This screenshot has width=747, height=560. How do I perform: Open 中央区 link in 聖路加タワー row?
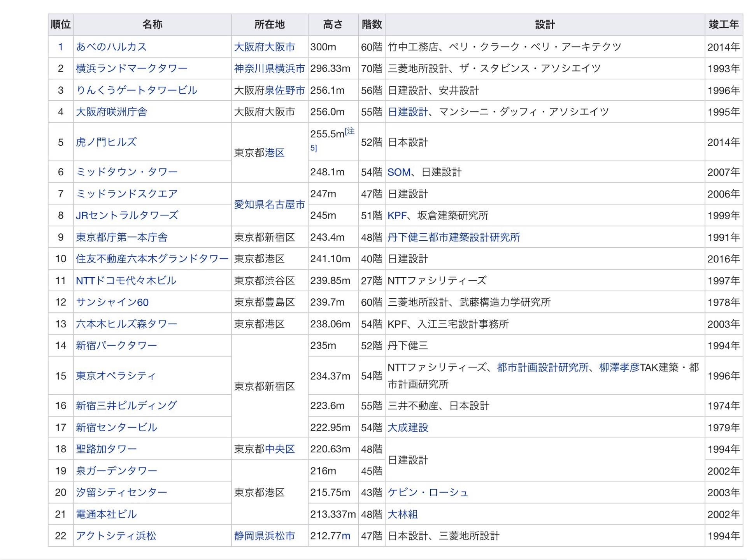279,449
